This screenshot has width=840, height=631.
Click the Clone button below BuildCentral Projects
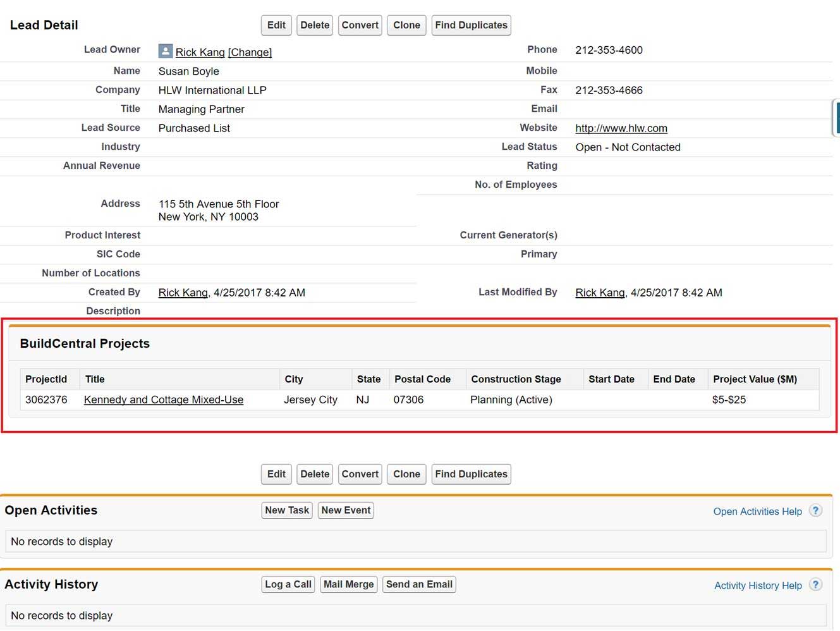406,474
